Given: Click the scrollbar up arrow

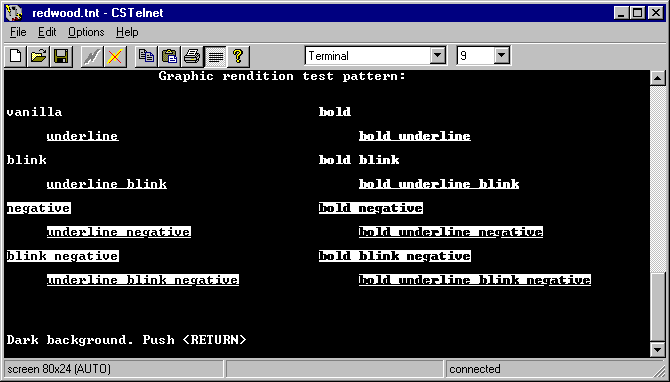Looking at the screenshot, I should point(657,78).
